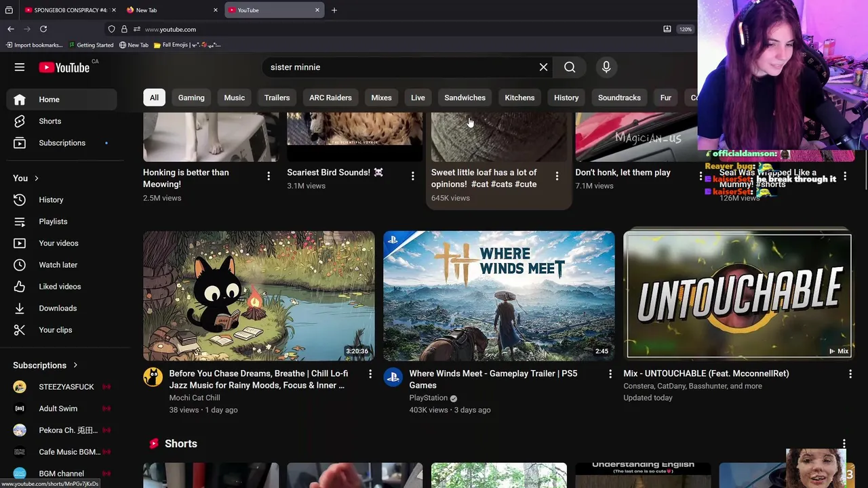Open Playlists in the sidebar
This screenshot has width=868, height=488.
click(x=62, y=222)
